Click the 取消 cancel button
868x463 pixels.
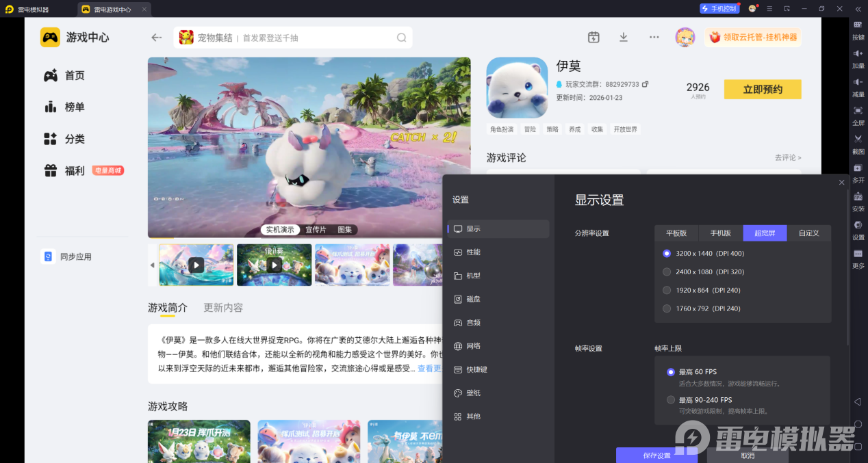748,455
